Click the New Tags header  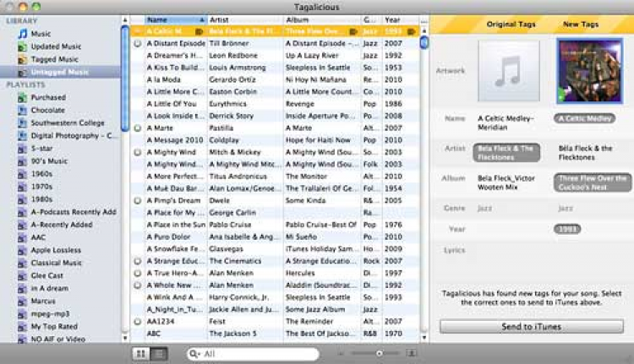coord(581,24)
